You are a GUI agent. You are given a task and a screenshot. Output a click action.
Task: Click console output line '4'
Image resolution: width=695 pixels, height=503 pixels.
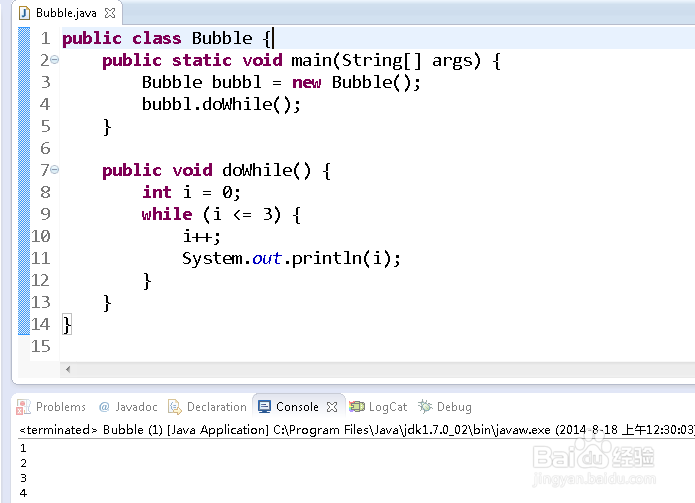coord(23,493)
